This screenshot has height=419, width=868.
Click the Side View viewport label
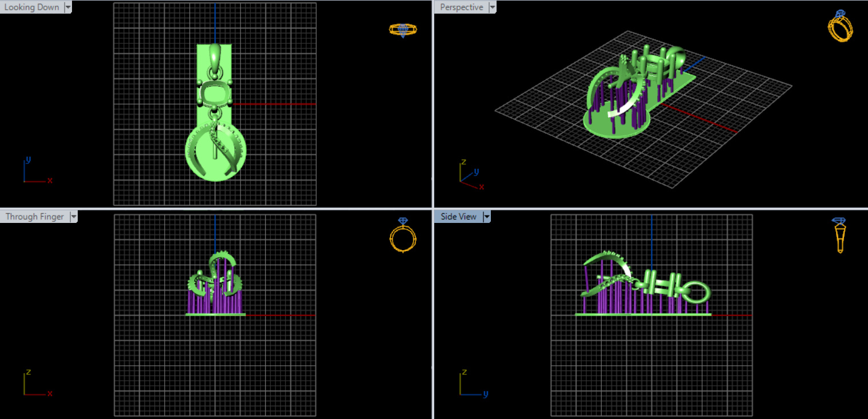pyautogui.click(x=458, y=217)
